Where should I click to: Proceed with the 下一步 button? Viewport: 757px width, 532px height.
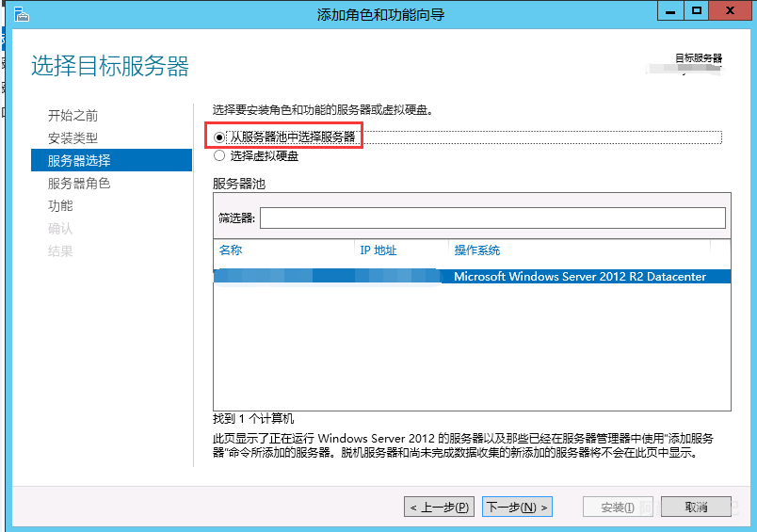[x=516, y=507]
